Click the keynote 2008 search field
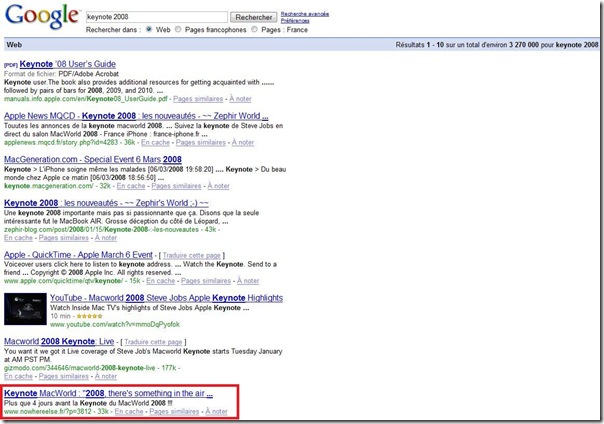 click(x=157, y=17)
